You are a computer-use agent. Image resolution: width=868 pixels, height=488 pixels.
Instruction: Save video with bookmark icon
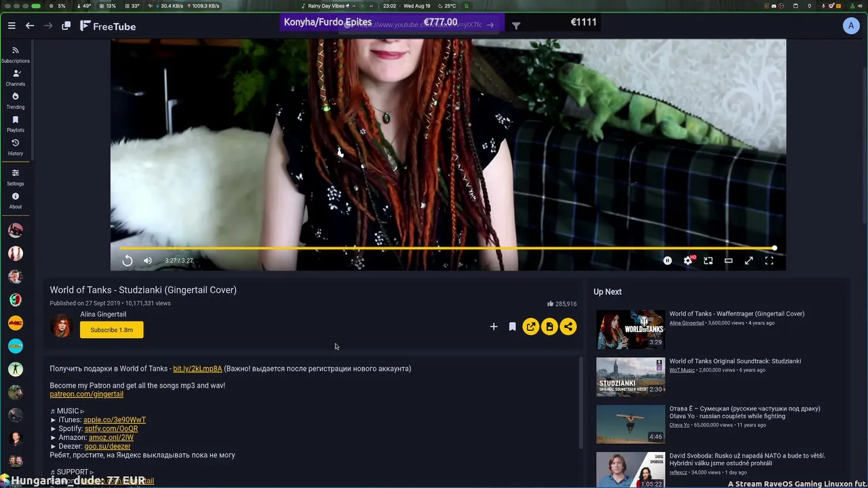(x=512, y=327)
